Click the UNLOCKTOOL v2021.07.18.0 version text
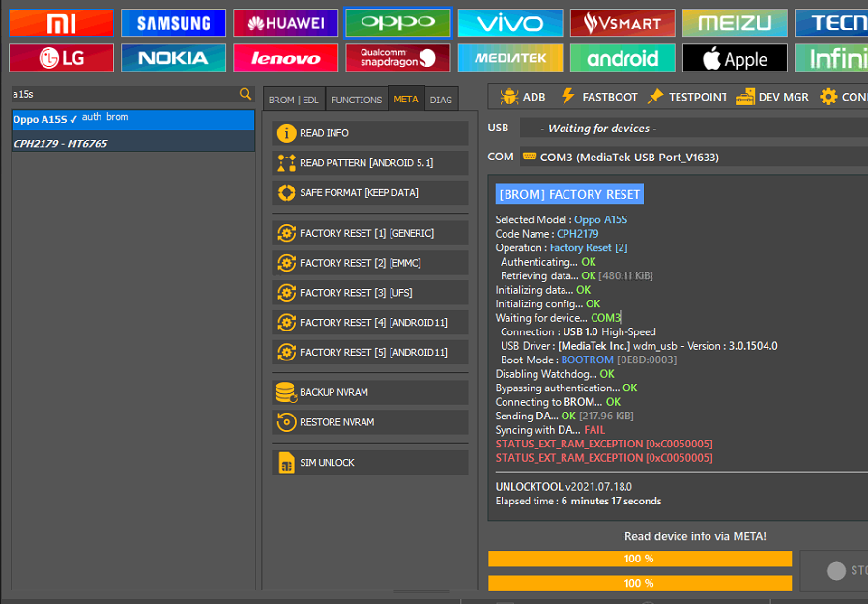This screenshot has width=868, height=604. (564, 487)
